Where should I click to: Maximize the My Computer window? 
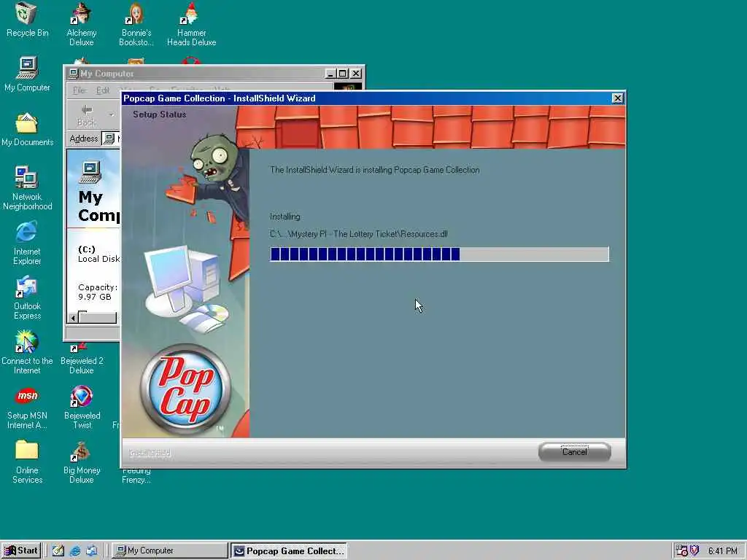343,74
